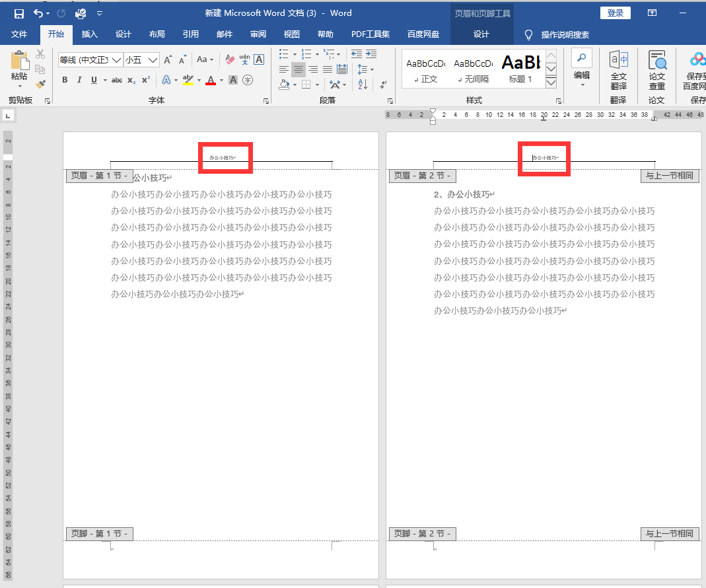
Task: Toggle distributed text alignment
Action: 341,68
